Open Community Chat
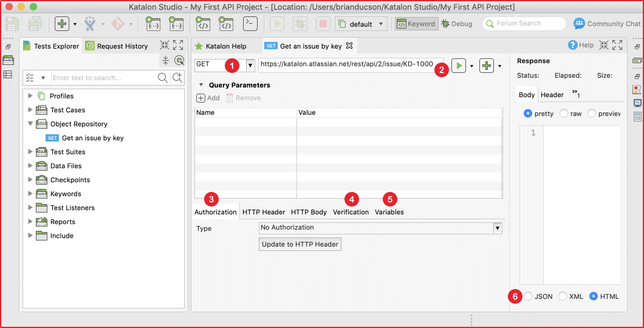The height and width of the screenshot is (328, 644). 606,24
